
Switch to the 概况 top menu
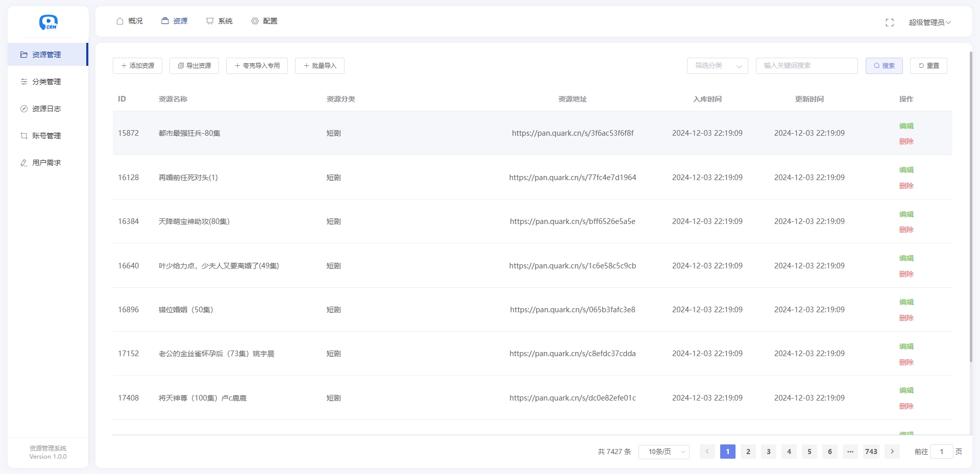click(x=130, y=21)
